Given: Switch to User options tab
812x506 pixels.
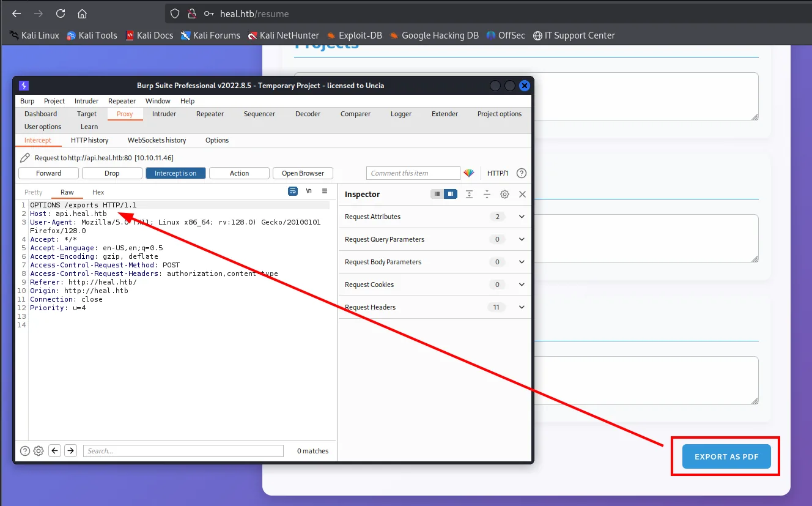Looking at the screenshot, I should (43, 127).
